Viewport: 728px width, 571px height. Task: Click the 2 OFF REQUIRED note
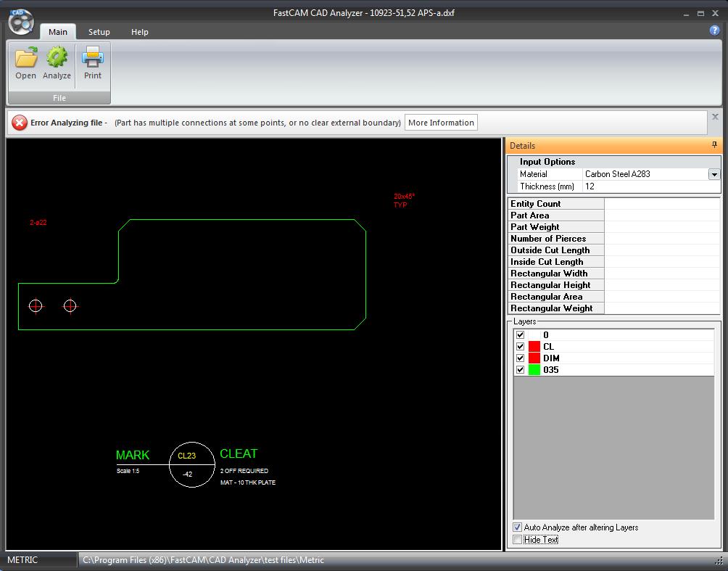tap(244, 471)
